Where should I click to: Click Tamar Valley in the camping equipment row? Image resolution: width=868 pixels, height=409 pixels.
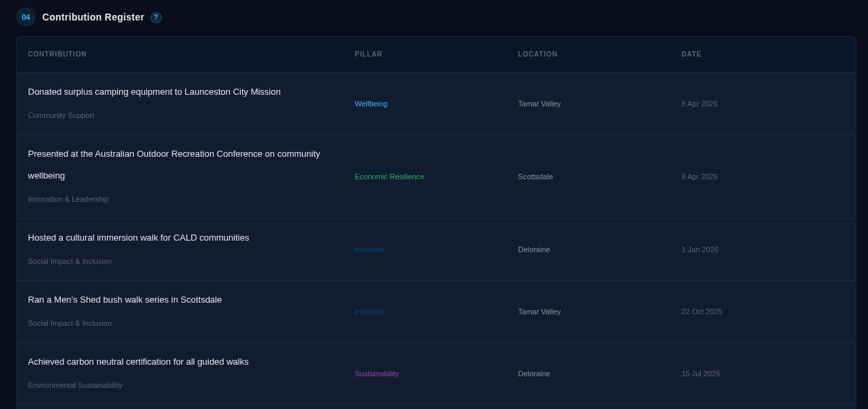pos(539,104)
